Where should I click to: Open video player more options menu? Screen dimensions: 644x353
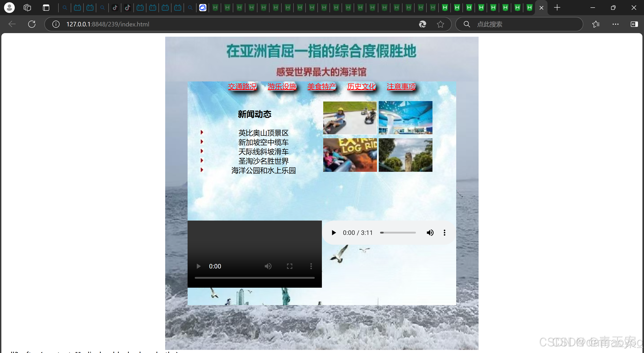(x=311, y=266)
